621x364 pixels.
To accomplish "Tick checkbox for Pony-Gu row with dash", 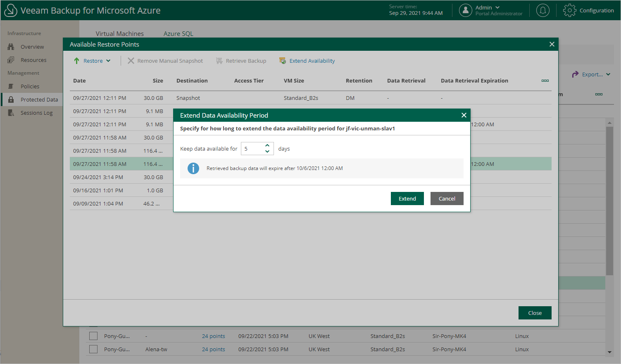I will 93,336.
